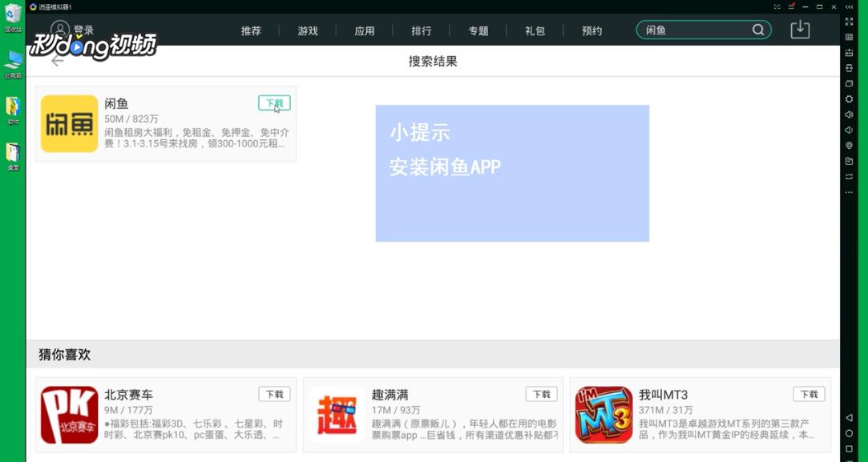
Task: Click the rotate screen sidebar icon
Action: [849, 176]
